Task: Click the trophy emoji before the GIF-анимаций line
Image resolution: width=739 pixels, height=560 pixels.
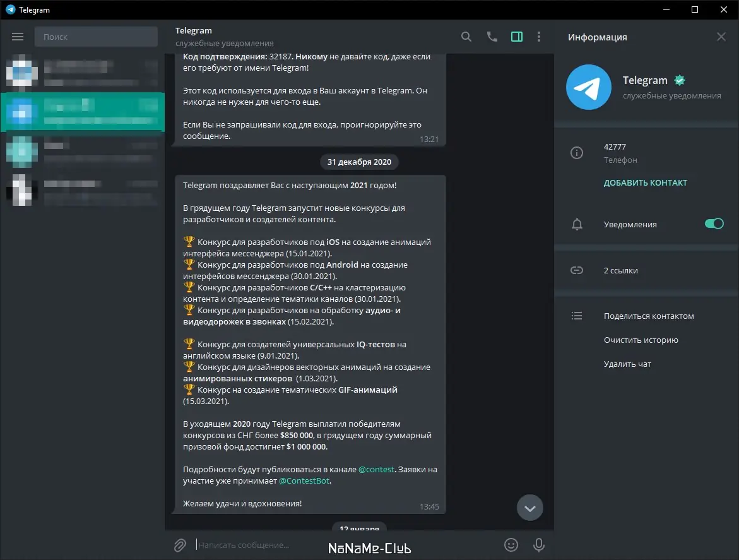Action: point(189,390)
